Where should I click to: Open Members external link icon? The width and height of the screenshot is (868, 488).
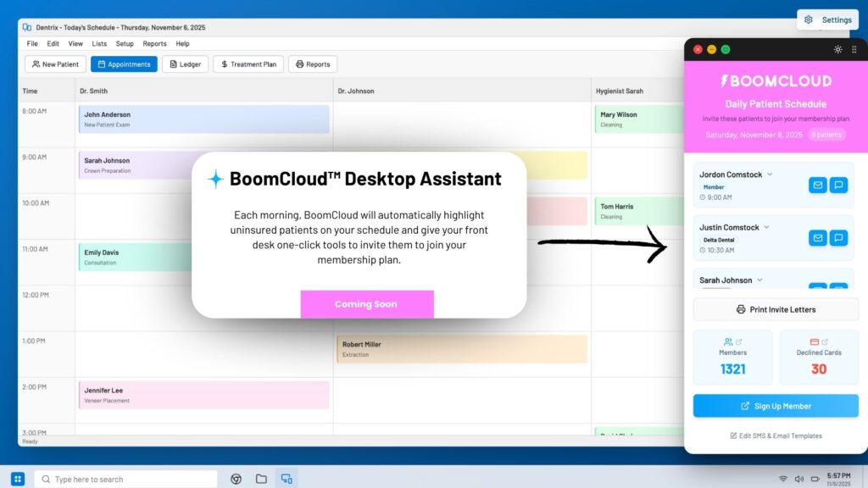(738, 342)
